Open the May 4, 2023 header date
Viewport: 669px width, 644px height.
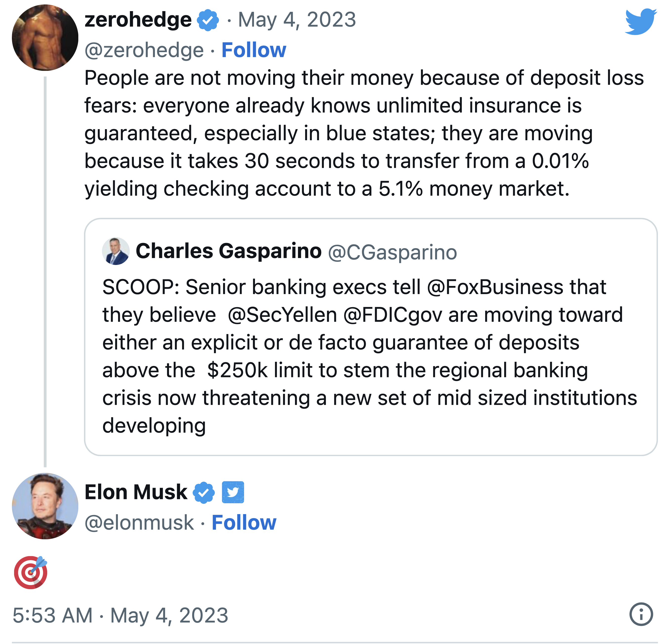coord(297,20)
